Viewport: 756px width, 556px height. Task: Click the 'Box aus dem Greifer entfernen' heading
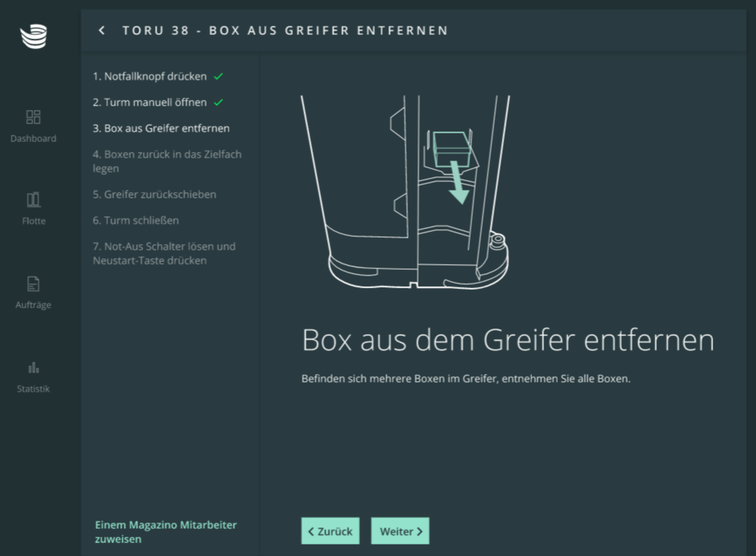point(508,340)
